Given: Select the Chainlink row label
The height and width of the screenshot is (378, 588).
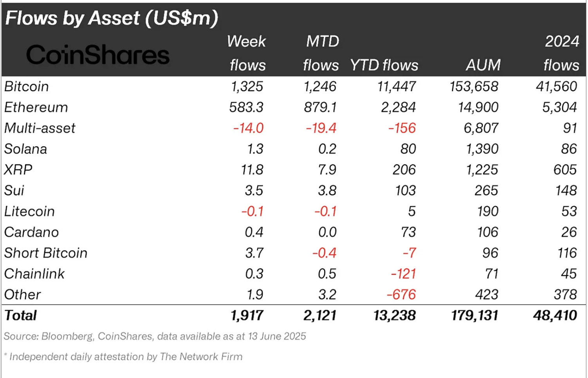Looking at the screenshot, I should click(x=34, y=274).
